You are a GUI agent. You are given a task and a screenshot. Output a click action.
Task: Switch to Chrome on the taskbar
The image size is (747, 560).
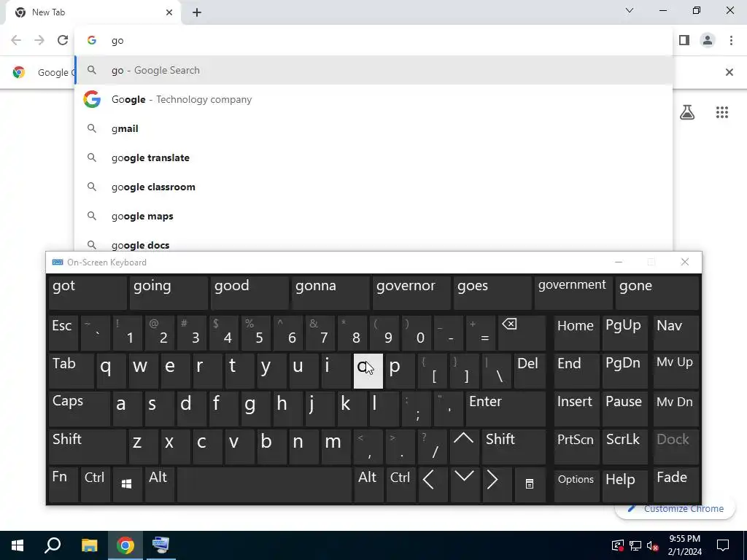[125, 545]
